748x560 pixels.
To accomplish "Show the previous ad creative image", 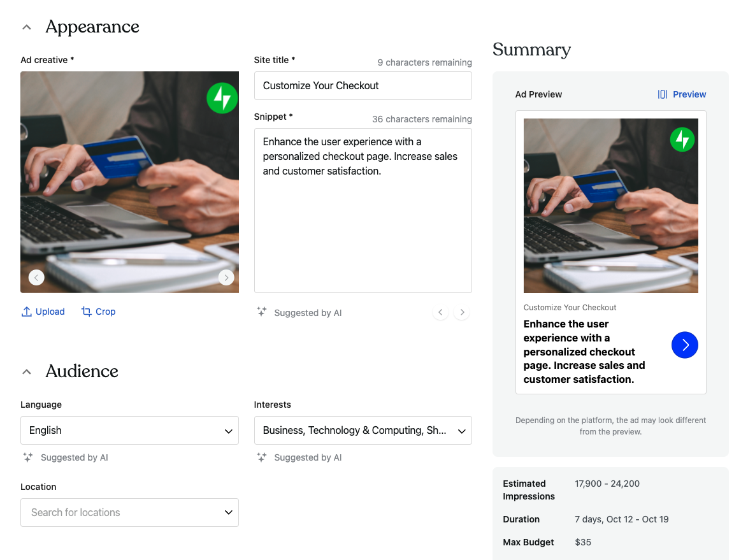I will coord(36,277).
